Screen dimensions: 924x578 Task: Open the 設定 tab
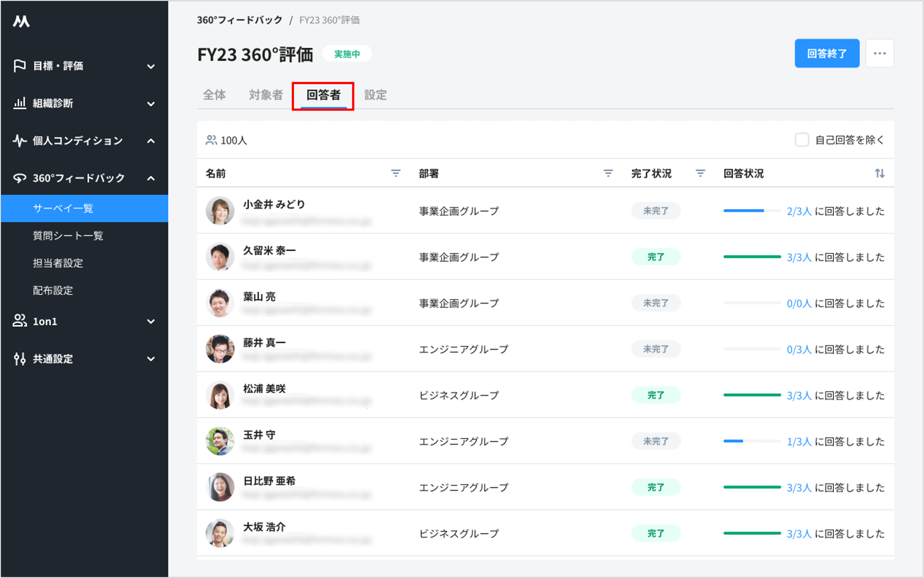[x=375, y=95]
